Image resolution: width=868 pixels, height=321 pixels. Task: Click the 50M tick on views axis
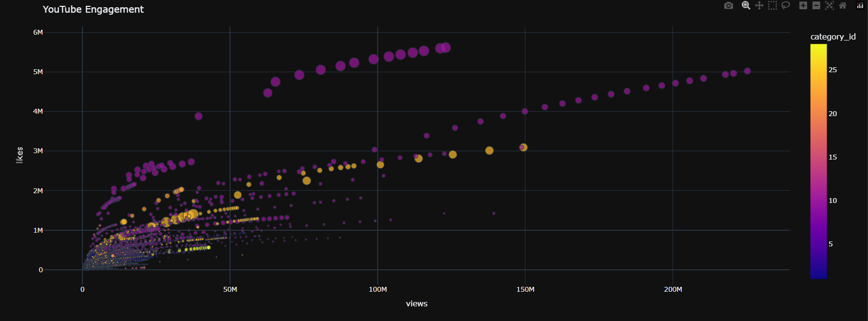(230, 289)
